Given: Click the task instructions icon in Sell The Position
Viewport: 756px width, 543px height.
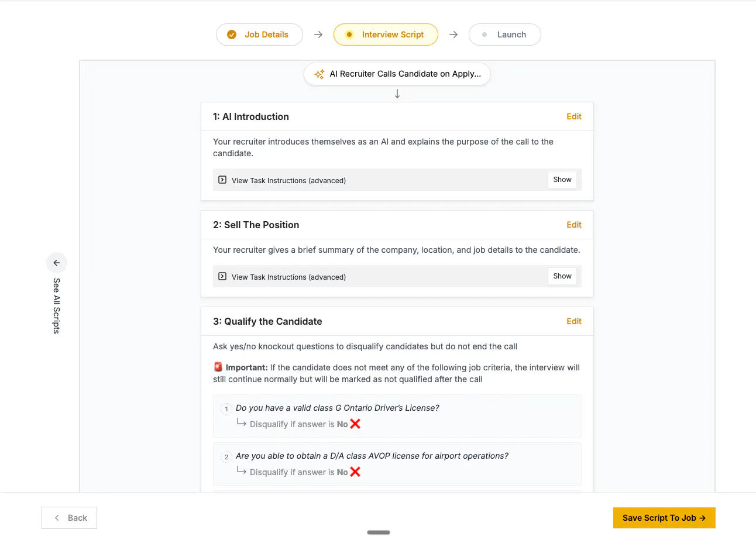Looking at the screenshot, I should pyautogui.click(x=222, y=276).
